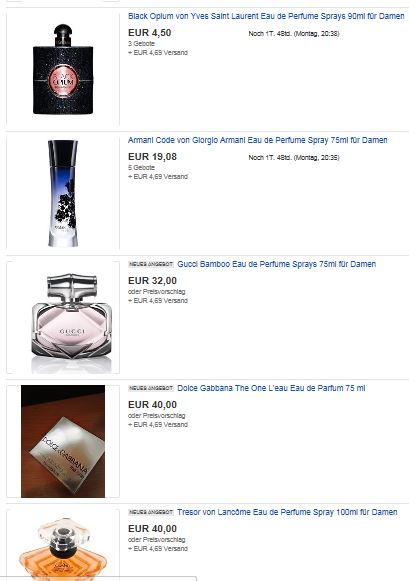Image resolution: width=409 pixels, height=581 pixels.
Task: Click the EUR 4,50 price of Black Opium
Action: point(150,33)
